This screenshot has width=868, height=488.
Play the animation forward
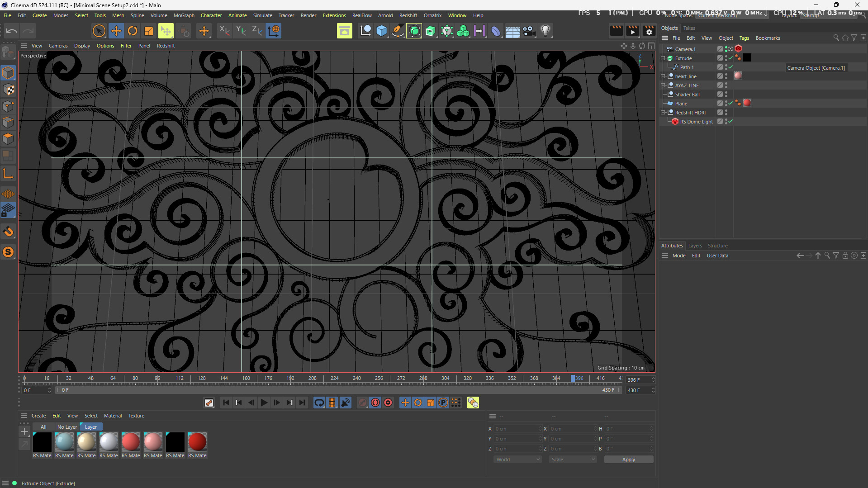pyautogui.click(x=264, y=403)
